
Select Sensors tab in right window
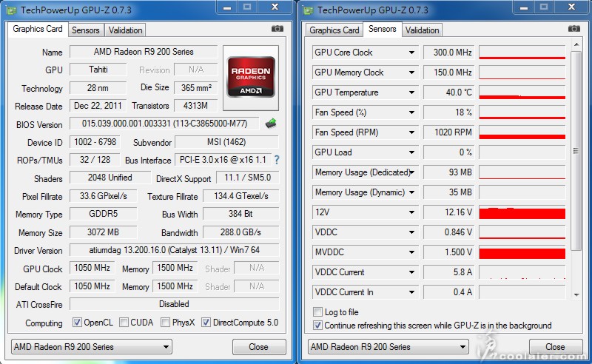point(382,29)
